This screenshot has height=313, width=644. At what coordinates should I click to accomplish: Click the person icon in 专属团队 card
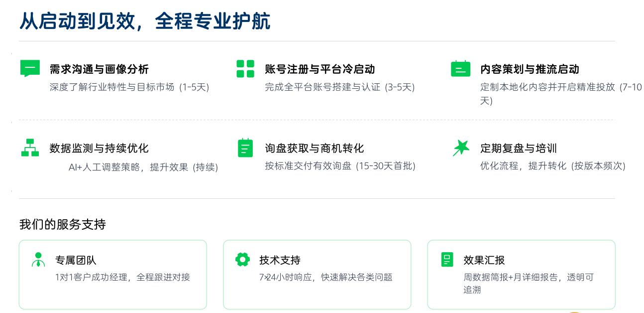pyautogui.click(x=38, y=260)
